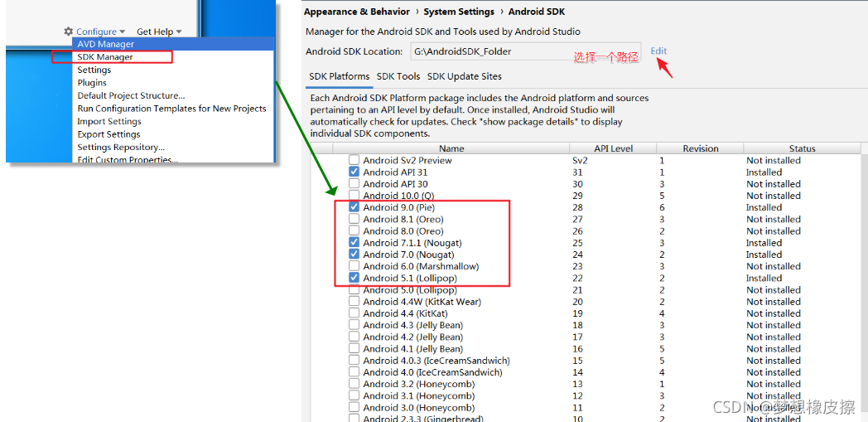Check the Android API 30 checkbox
Viewport: 868px width, 422px height.
pos(354,184)
